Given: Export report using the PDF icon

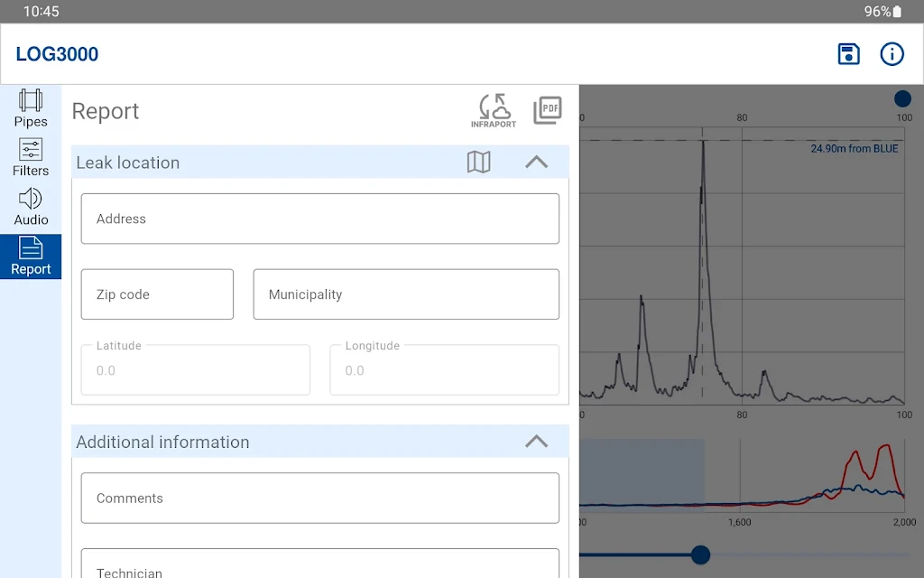Looking at the screenshot, I should click(x=547, y=110).
